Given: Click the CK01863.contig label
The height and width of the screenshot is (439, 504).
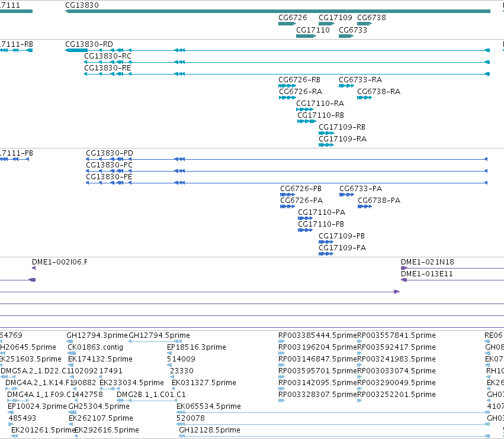Looking at the screenshot, I should click(95, 347).
